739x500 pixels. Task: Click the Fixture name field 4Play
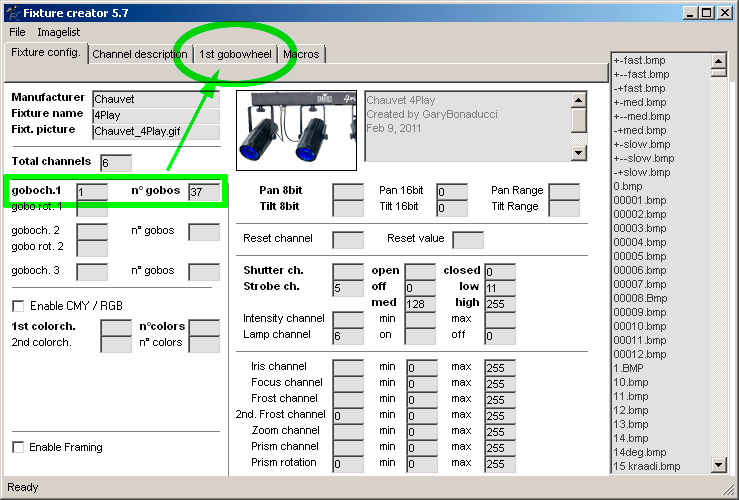[156, 115]
